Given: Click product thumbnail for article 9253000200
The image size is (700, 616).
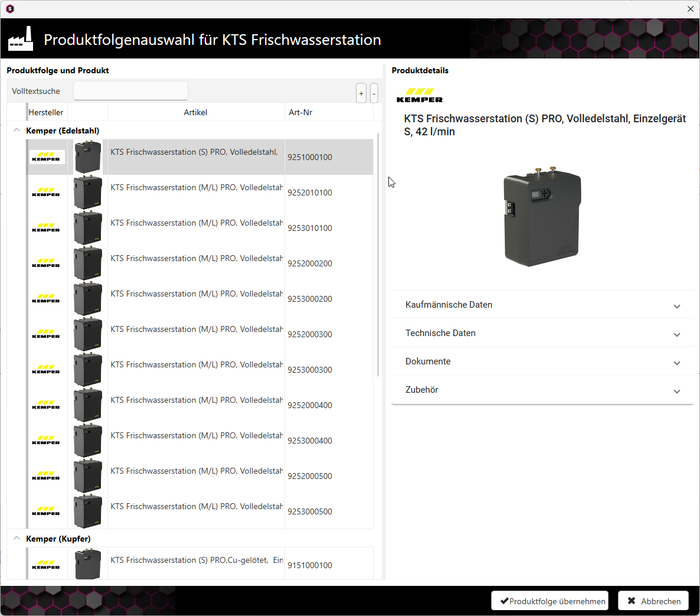Looking at the screenshot, I should click(88, 299).
